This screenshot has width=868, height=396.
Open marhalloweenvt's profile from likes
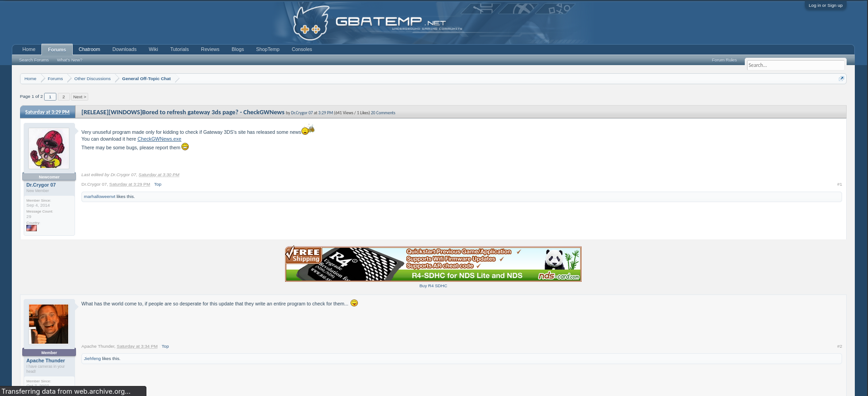pyautogui.click(x=100, y=197)
